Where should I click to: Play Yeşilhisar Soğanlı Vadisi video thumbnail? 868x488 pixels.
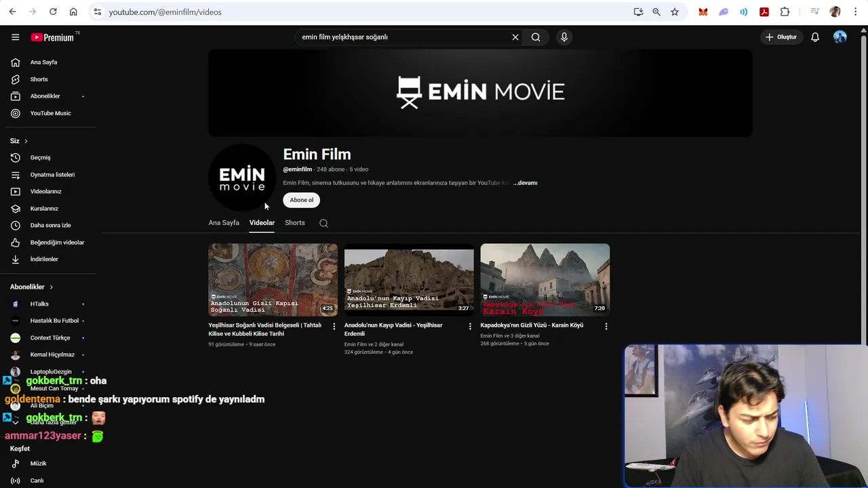click(273, 280)
